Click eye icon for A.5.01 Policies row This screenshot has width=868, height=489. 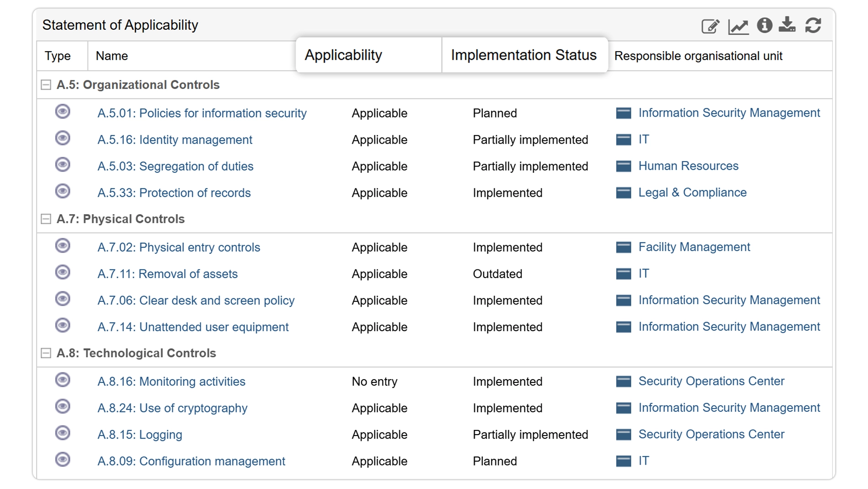[x=63, y=112]
